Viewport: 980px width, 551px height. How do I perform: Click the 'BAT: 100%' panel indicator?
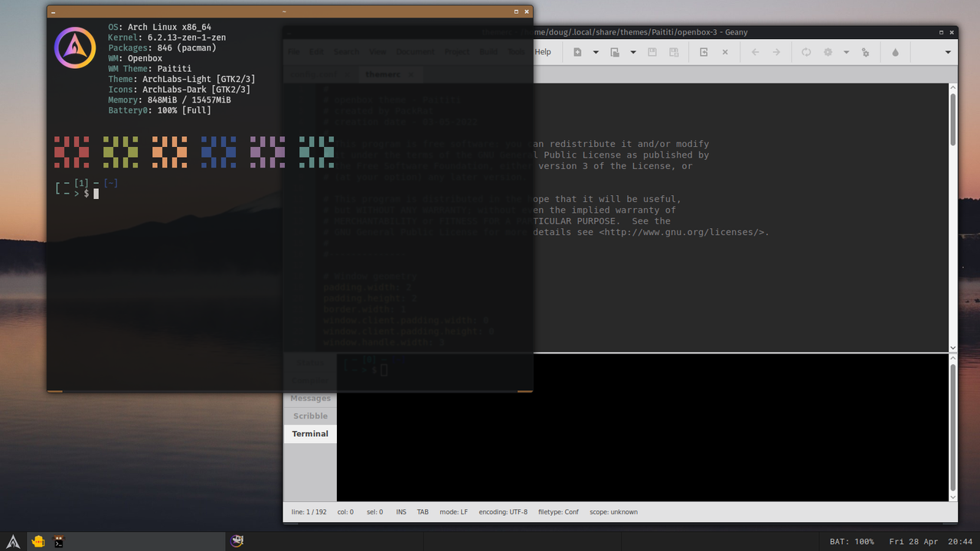(x=851, y=542)
